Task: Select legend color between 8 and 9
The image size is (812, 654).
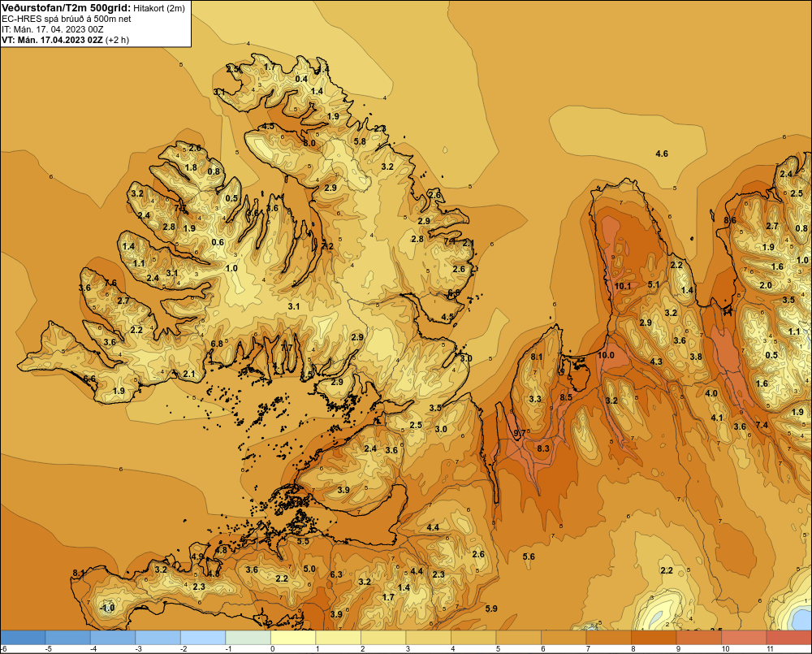Action: tap(654, 638)
